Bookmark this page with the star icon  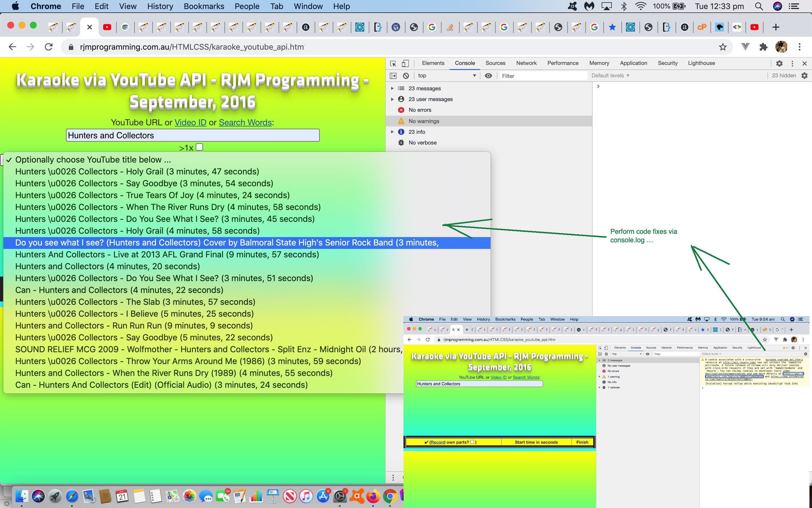click(723, 47)
